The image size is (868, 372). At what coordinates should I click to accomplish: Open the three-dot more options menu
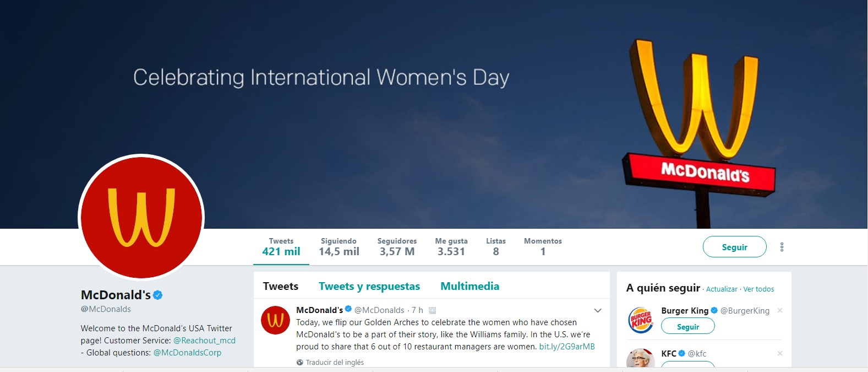(782, 247)
